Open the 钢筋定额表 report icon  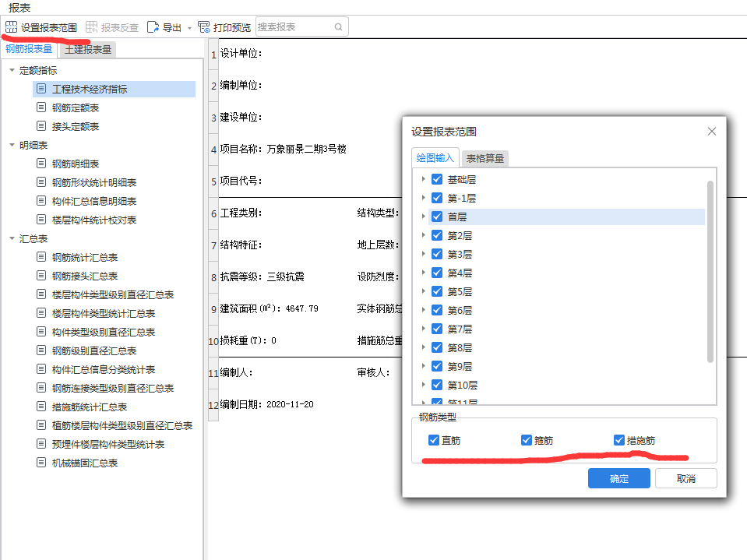coord(41,107)
